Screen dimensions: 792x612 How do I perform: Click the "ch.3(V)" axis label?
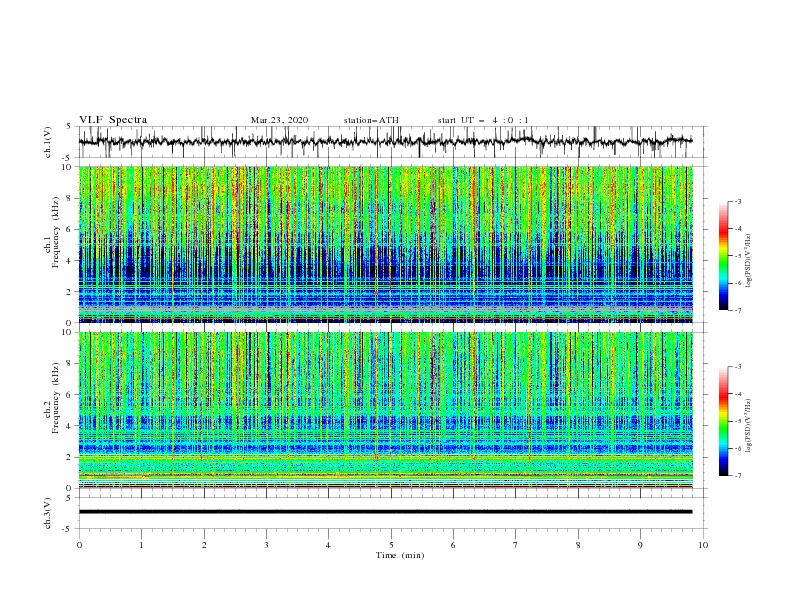[x=48, y=513]
